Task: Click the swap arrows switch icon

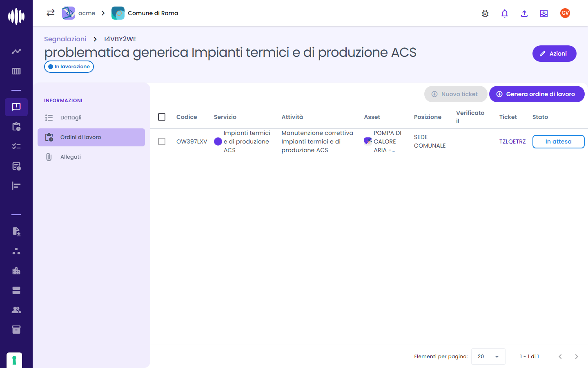Action: click(51, 13)
